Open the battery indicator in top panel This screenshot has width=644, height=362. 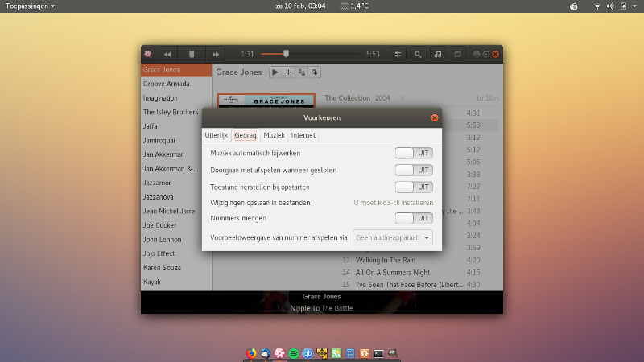[x=623, y=6]
